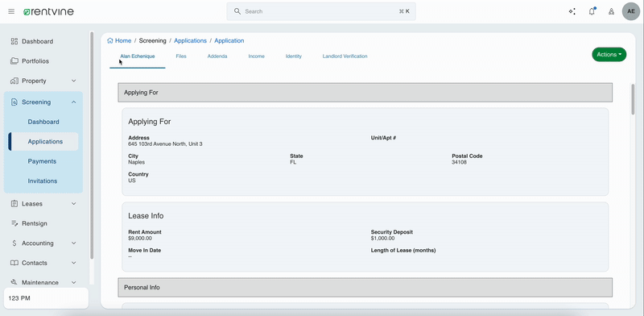Click the Portfolios folder icon
644x316 pixels.
point(14,61)
